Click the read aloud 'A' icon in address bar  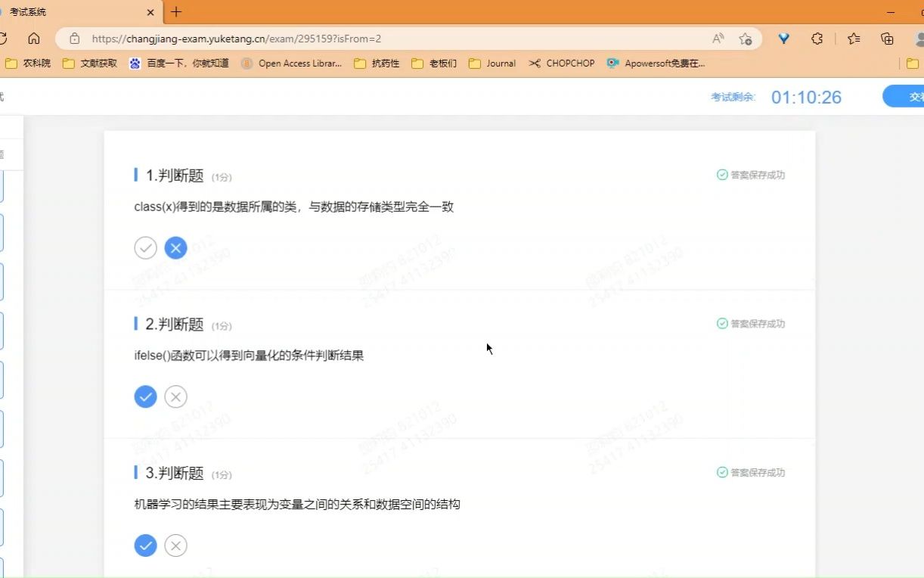718,39
